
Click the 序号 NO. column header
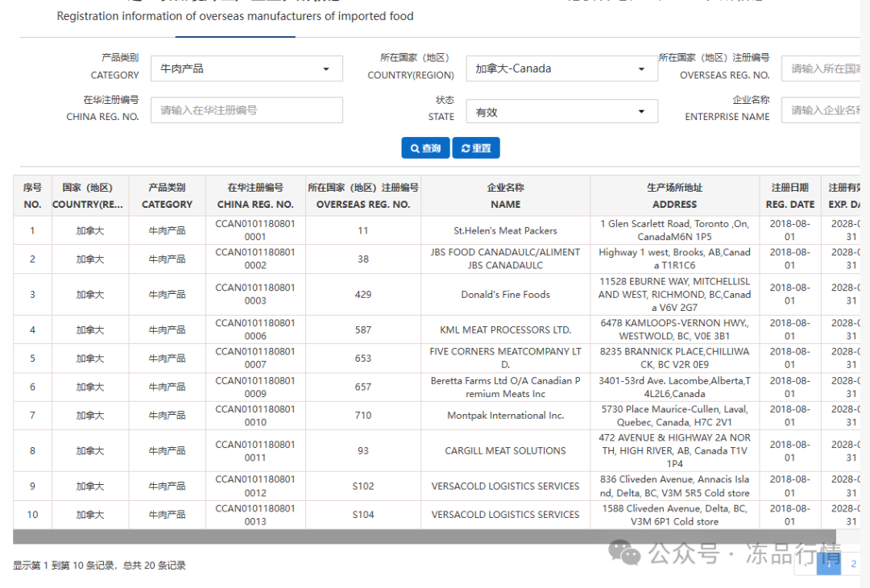(x=32, y=196)
